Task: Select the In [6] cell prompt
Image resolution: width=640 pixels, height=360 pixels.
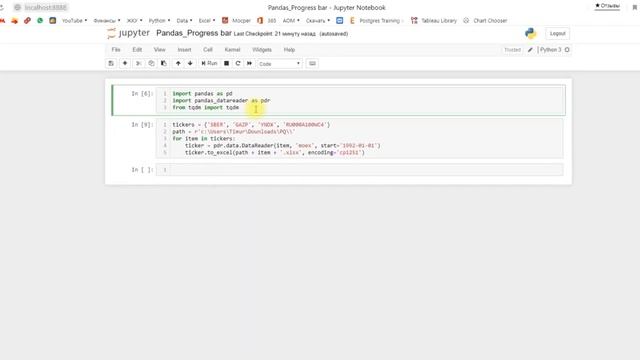Action: [x=142, y=93]
